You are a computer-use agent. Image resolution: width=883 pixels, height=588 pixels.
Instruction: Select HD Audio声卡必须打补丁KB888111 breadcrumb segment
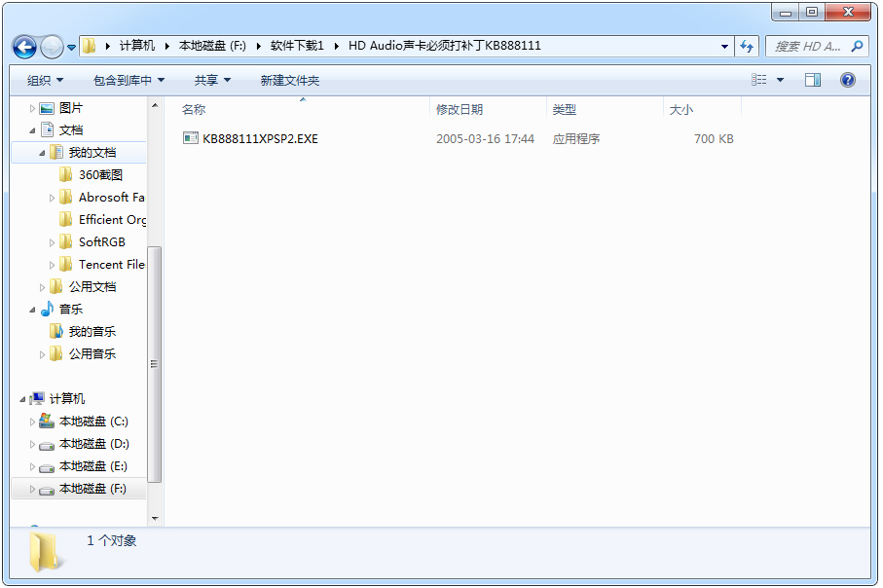444,46
